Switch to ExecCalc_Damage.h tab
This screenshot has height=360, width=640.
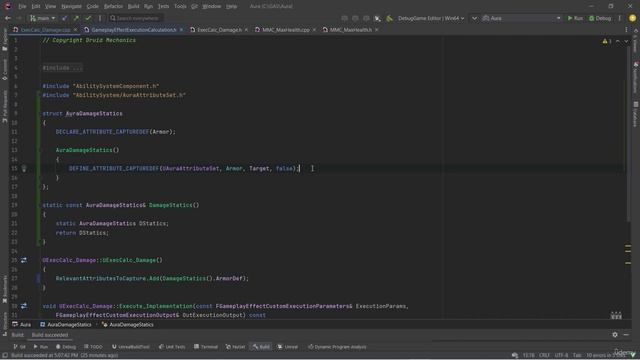pos(219,30)
